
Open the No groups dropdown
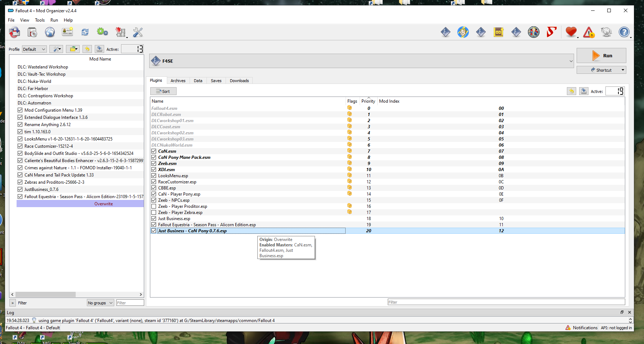100,303
